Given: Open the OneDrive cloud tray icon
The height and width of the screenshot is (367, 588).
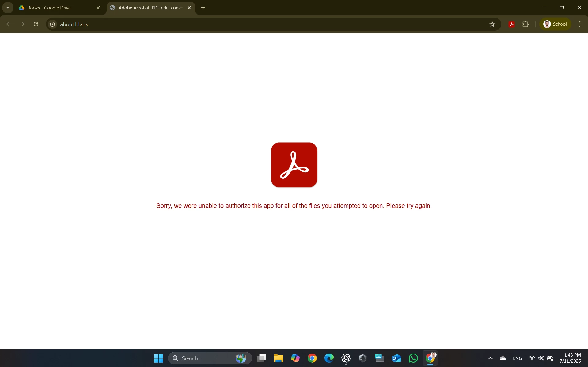Looking at the screenshot, I should click(503, 358).
